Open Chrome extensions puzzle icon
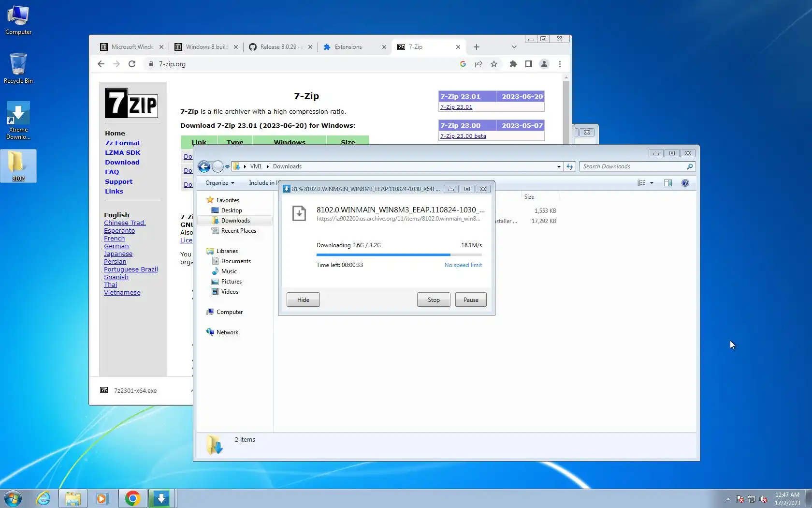This screenshot has height=508, width=812. pyautogui.click(x=513, y=64)
